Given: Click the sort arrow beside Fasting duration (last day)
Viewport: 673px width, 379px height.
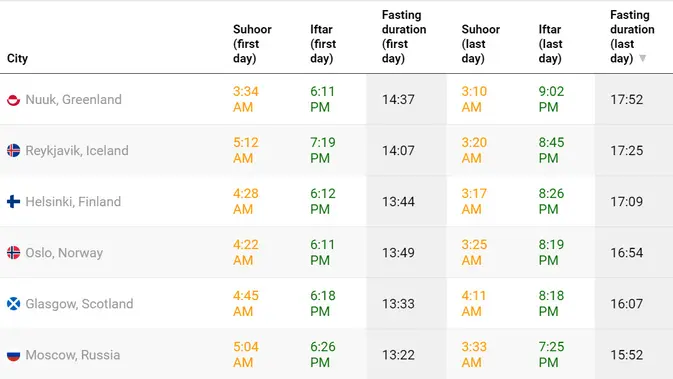Looking at the screenshot, I should [x=643, y=58].
